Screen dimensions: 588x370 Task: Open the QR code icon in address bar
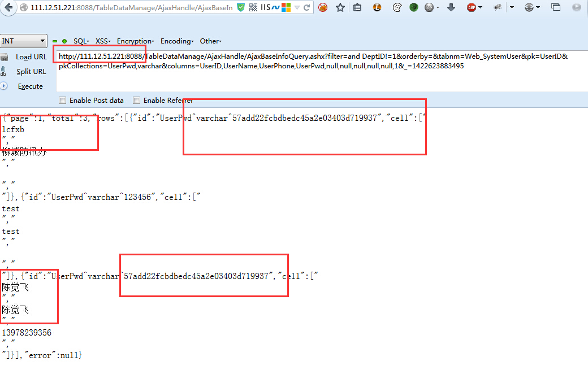253,7
